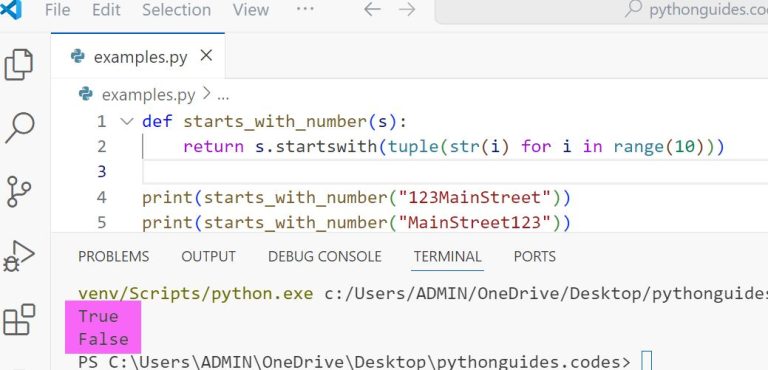Switch to the DEBUG CONSOLE tab
This screenshot has width=768, height=370.
pyautogui.click(x=325, y=256)
